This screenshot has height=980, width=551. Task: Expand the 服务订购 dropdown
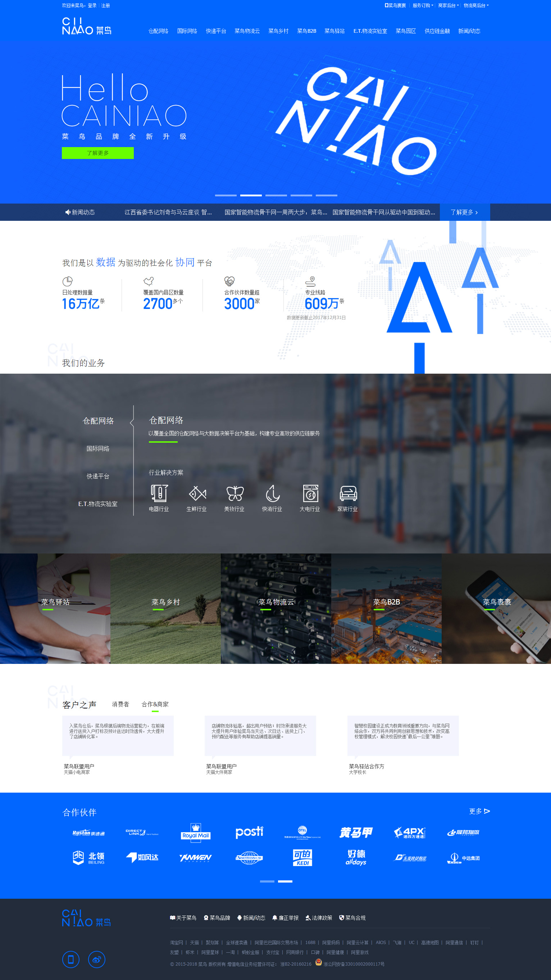tap(423, 5)
